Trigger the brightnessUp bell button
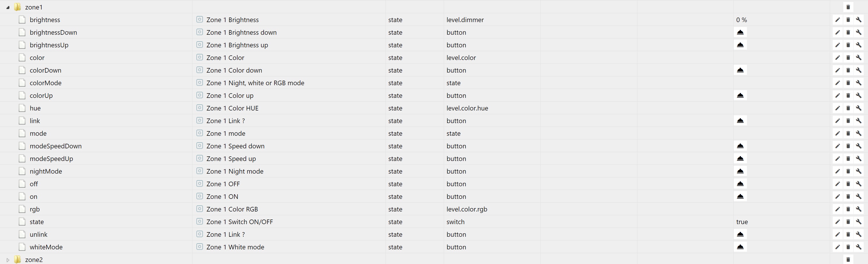868x264 pixels. tap(740, 45)
